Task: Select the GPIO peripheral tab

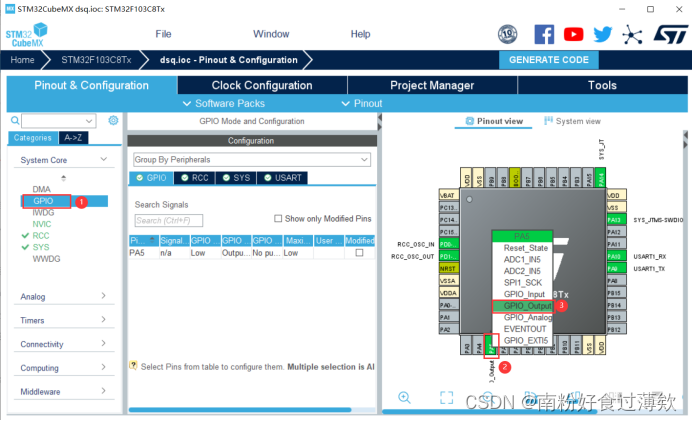Action: click(x=151, y=178)
